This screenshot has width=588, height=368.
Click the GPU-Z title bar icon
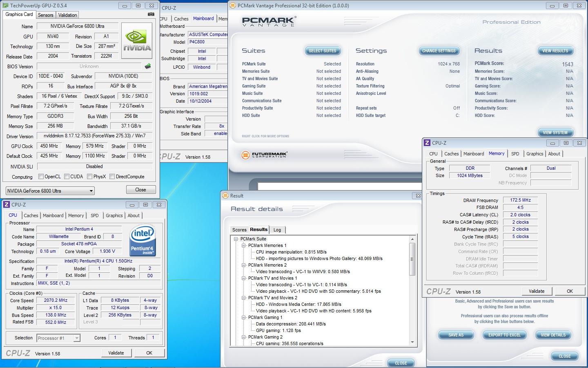(x=5, y=6)
